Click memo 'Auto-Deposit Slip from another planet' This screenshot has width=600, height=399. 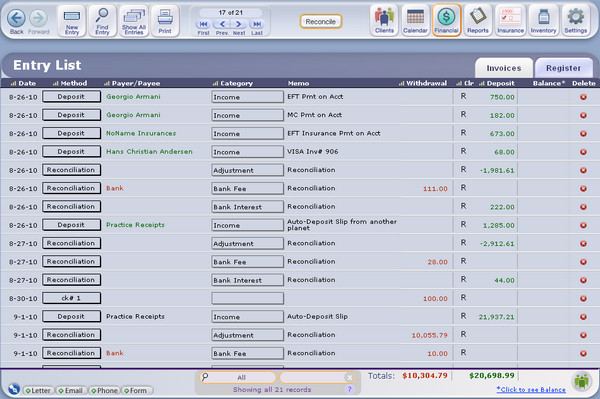point(342,225)
